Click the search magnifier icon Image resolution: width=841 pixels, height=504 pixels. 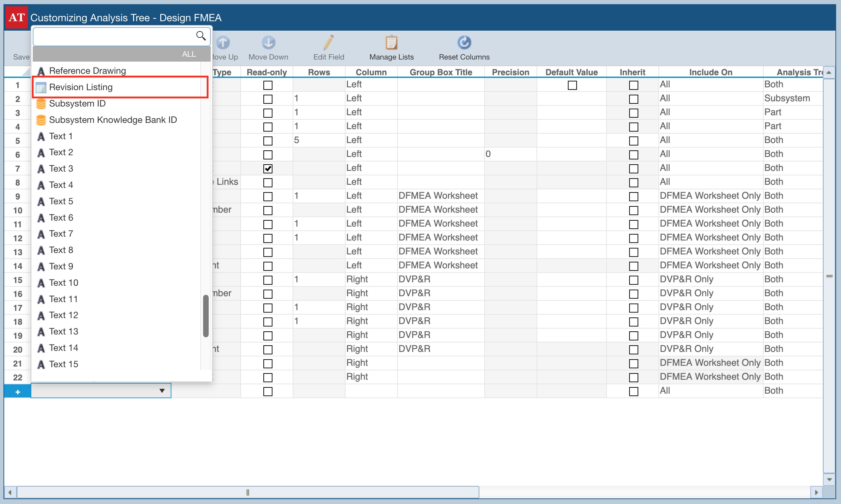[201, 36]
